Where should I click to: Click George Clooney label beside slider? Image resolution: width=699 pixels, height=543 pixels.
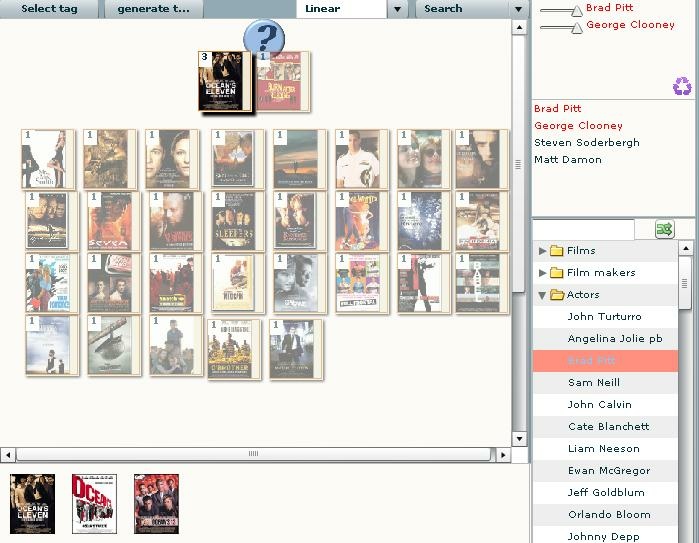click(x=630, y=25)
